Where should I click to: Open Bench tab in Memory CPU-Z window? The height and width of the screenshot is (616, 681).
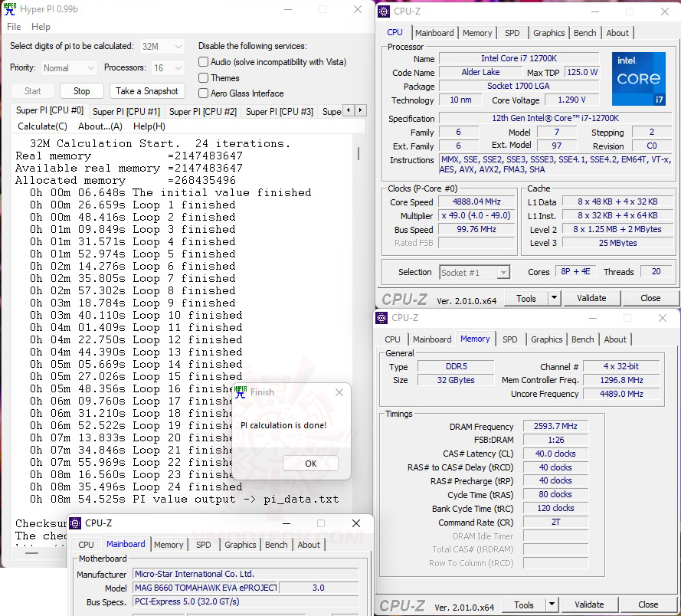pyautogui.click(x=583, y=339)
